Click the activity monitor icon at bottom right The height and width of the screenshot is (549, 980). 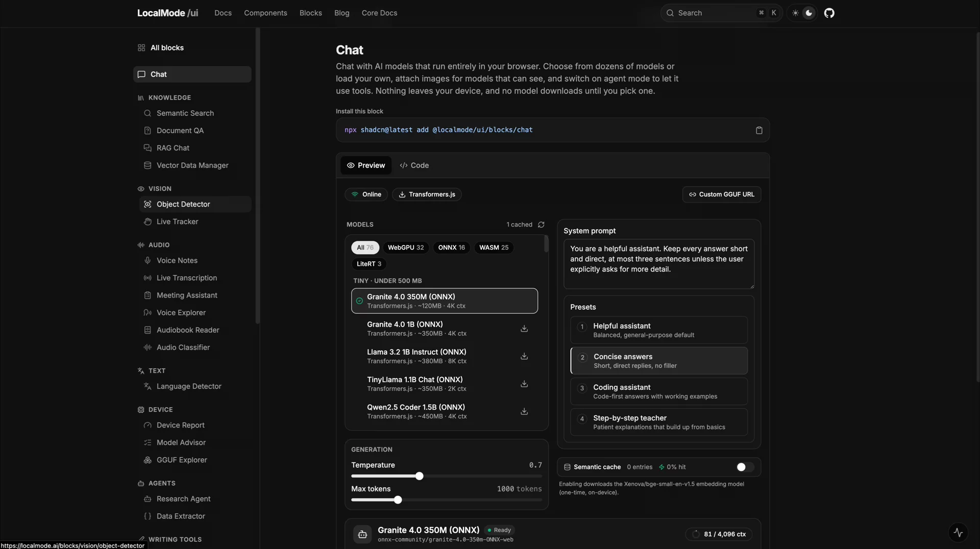(958, 532)
